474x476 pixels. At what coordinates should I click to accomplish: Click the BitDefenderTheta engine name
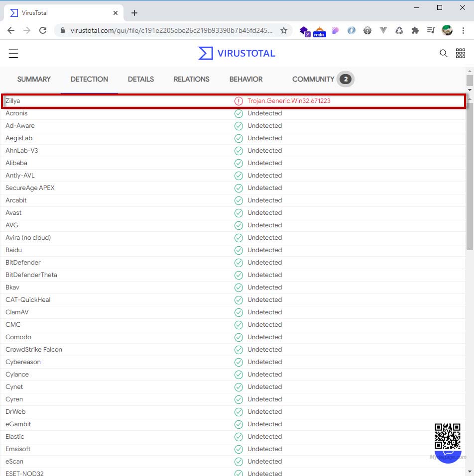(x=31, y=275)
